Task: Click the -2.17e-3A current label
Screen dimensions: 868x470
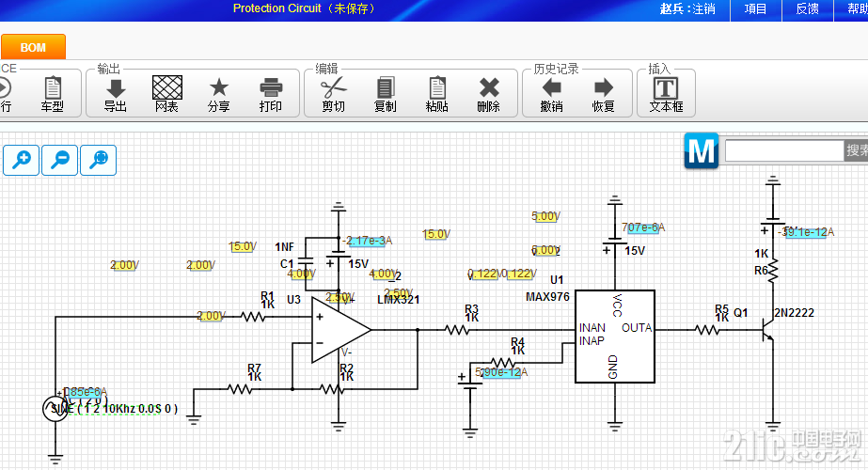Action: coord(367,241)
